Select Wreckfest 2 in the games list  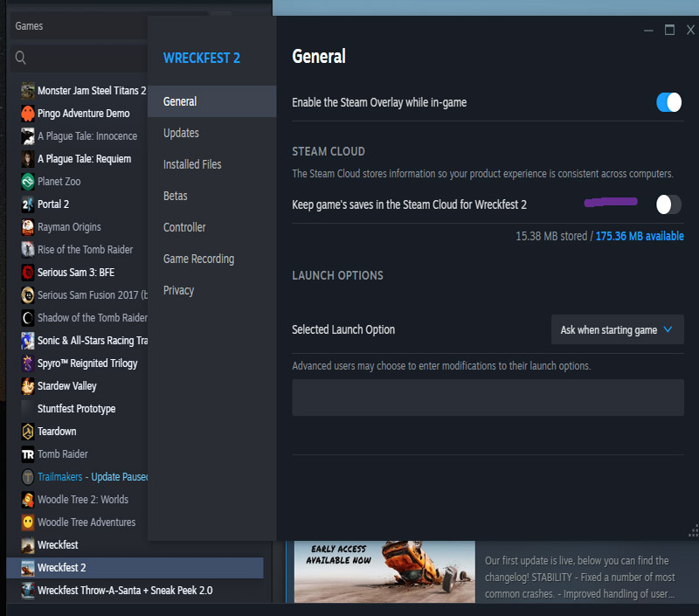[135, 568]
